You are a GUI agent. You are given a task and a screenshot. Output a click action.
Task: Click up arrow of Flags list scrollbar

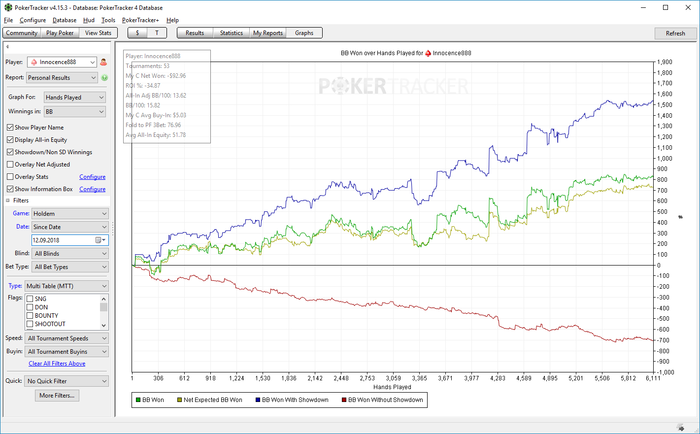(x=104, y=299)
